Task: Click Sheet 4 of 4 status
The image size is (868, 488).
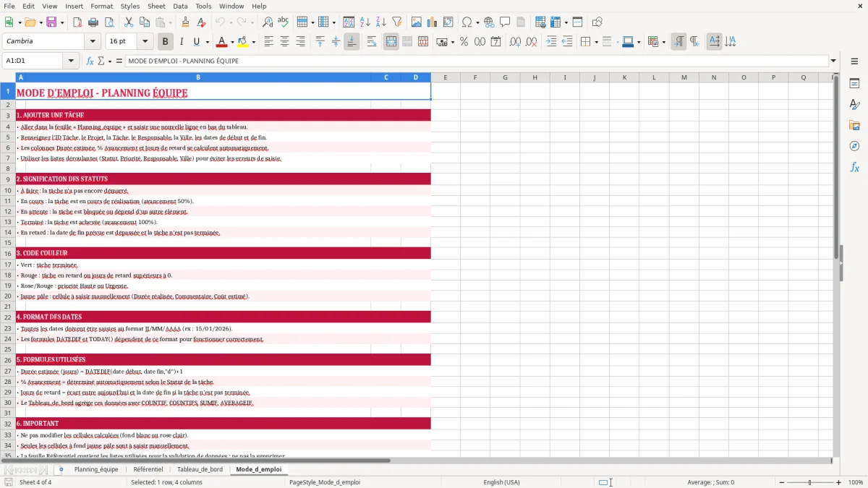Action: [x=35, y=482]
